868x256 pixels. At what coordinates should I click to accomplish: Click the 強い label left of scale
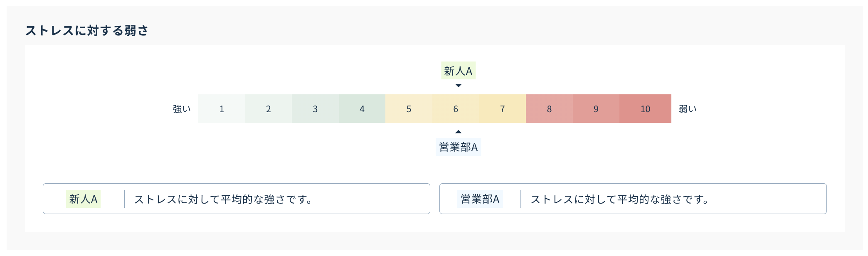point(182,109)
